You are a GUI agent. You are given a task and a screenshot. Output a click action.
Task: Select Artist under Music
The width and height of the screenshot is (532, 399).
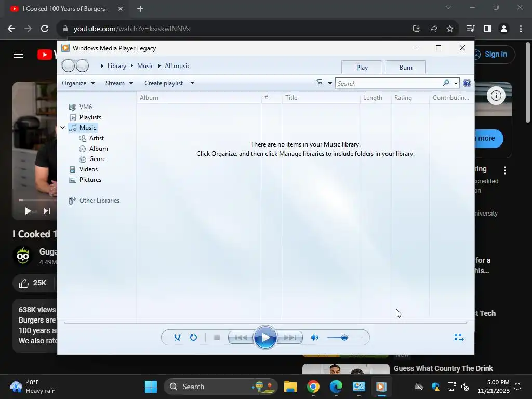tap(91, 138)
